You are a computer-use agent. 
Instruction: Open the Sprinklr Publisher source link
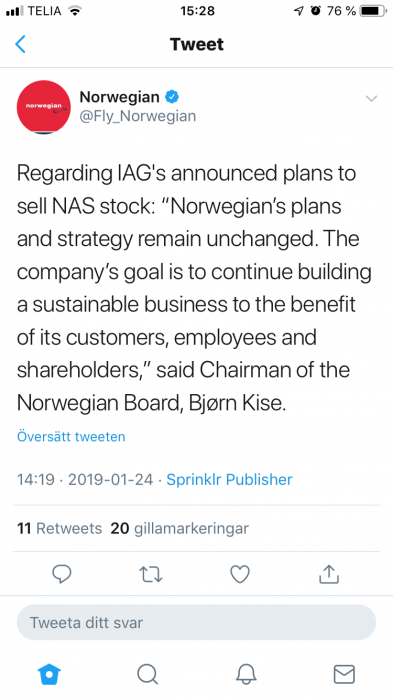pos(229,479)
